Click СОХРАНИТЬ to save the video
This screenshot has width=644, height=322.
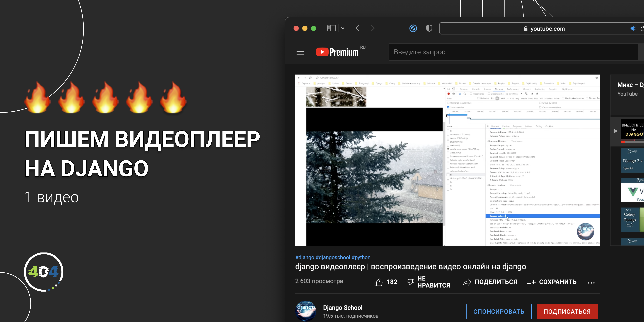coord(552,282)
